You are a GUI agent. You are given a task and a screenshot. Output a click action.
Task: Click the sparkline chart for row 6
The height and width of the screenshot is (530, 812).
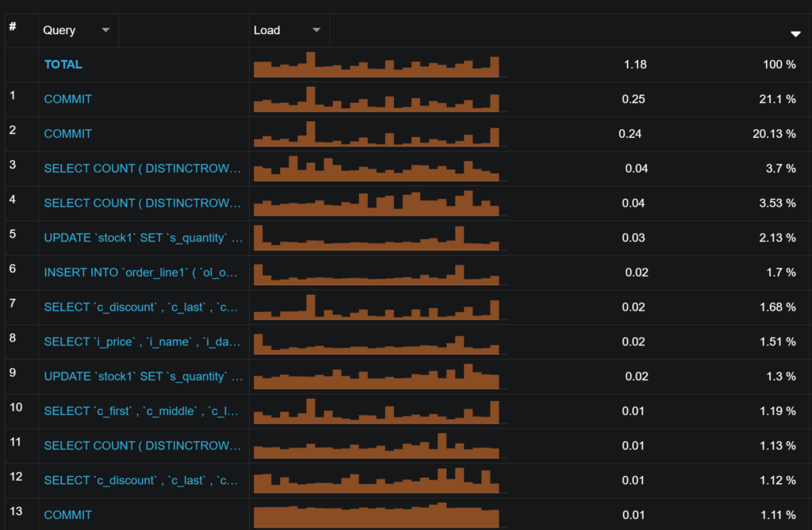click(378, 273)
